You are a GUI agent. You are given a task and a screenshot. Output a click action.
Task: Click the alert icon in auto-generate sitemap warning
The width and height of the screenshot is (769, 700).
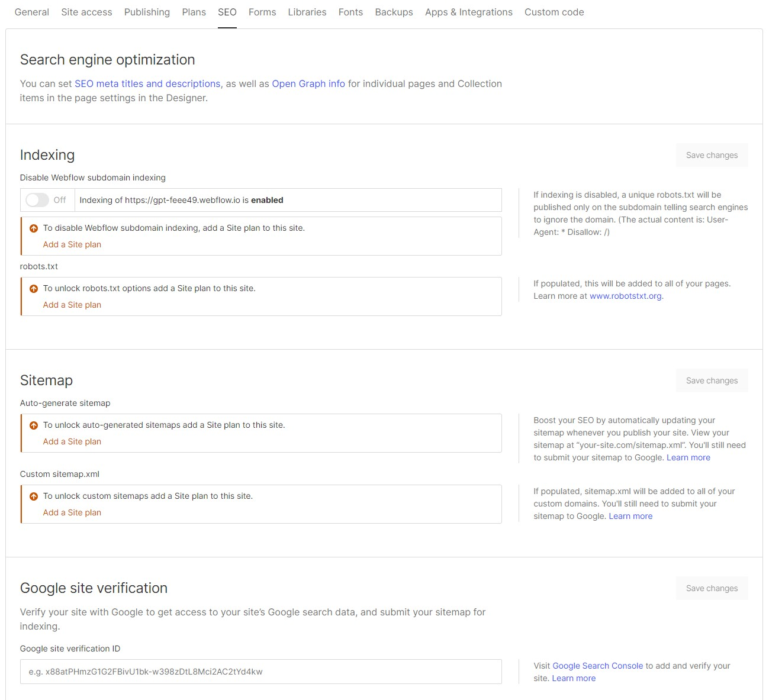[x=33, y=425]
